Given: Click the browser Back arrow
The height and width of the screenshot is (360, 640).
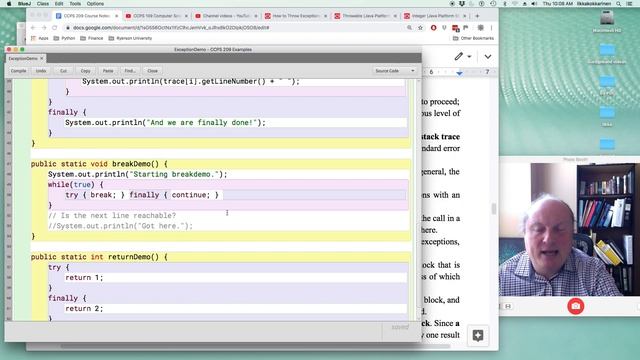Looking at the screenshot, I should [x=33, y=28].
